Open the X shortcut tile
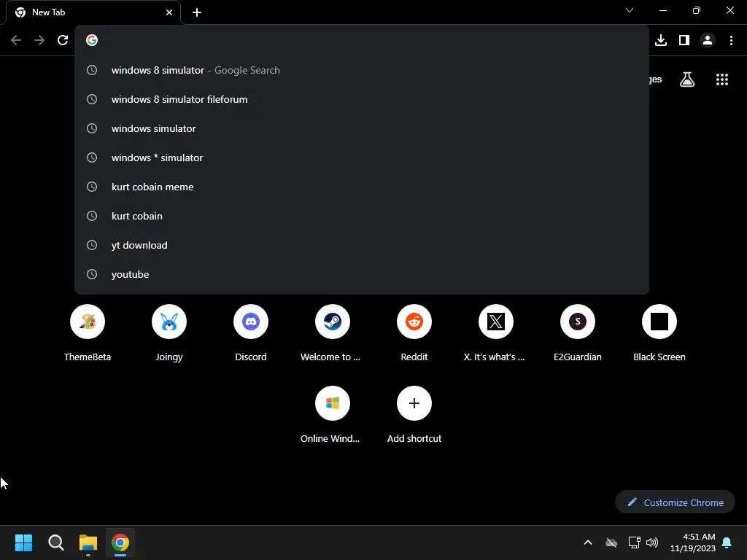The height and width of the screenshot is (560, 747). (x=496, y=322)
